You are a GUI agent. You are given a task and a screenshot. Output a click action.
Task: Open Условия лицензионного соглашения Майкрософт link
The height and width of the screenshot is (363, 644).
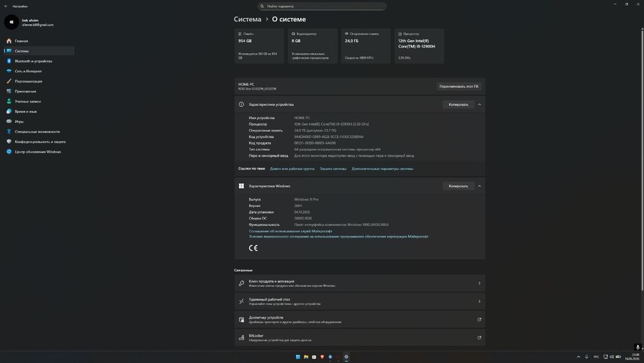pyautogui.click(x=339, y=237)
